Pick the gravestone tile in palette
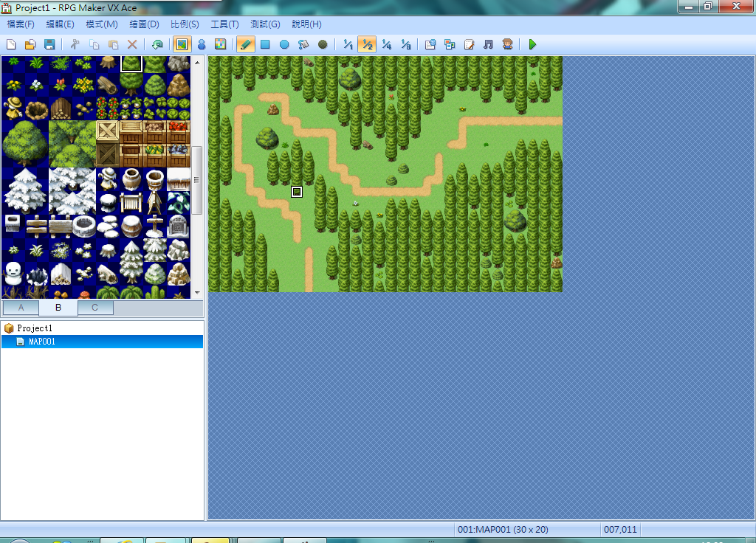Image resolution: width=756 pixels, height=543 pixels. 179,226
